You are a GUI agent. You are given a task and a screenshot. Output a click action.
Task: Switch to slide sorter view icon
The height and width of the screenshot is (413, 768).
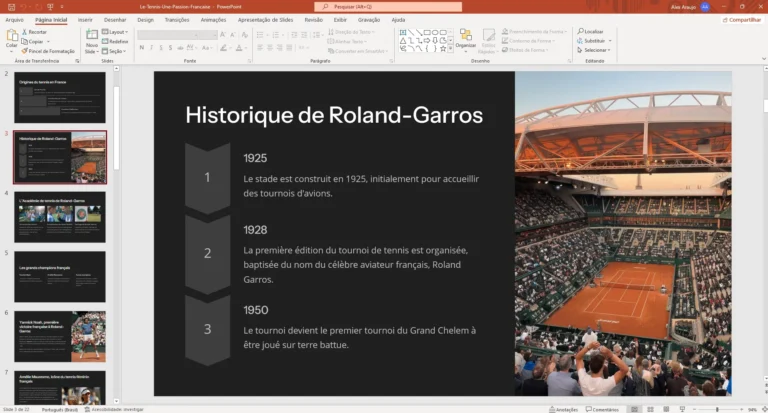pyautogui.click(x=650, y=409)
